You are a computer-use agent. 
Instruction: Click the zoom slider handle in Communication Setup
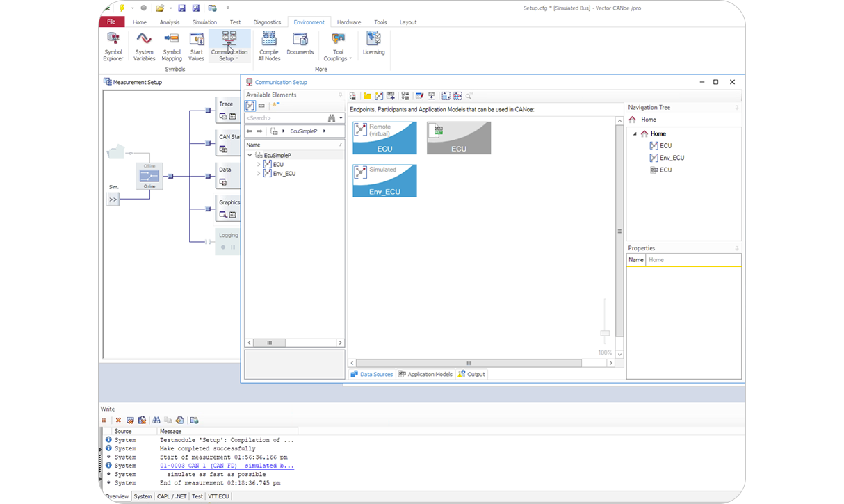tap(605, 334)
